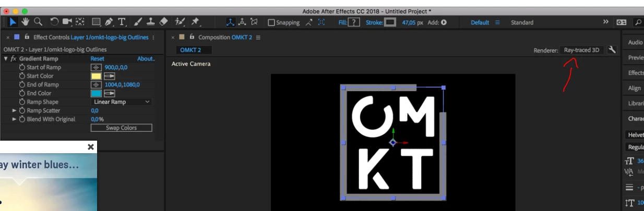
Task: Show the hidden workspaces overflow chevrons
Action: point(606,22)
